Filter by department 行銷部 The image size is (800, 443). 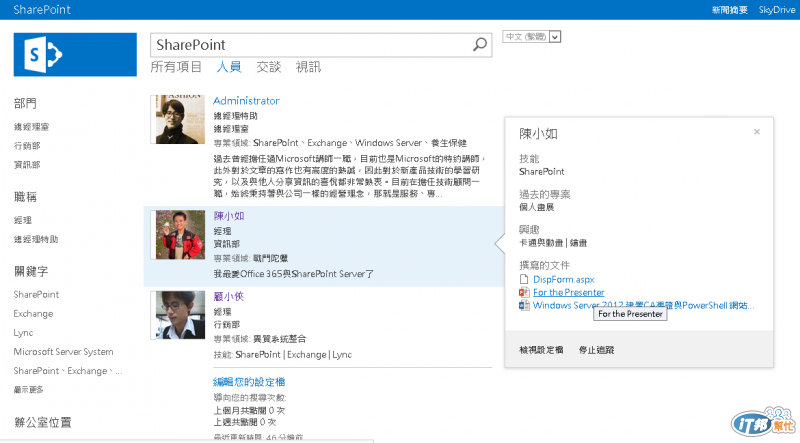27,146
